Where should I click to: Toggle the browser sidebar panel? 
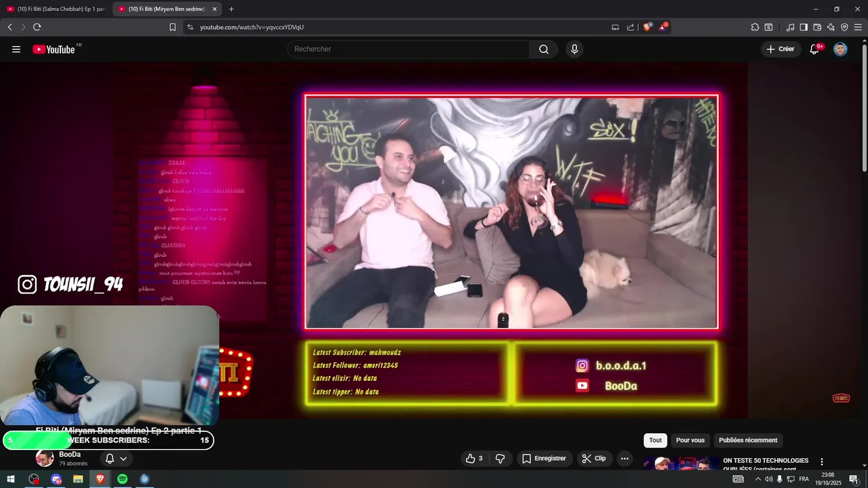pyautogui.click(x=804, y=27)
